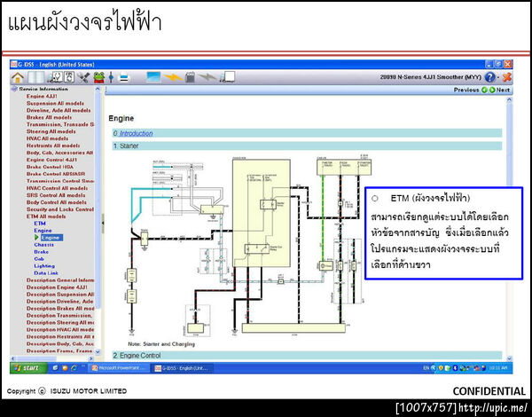Select Brake Control ABS/ASR tree entry
Screen dimensions: 532x417
pos(56,174)
